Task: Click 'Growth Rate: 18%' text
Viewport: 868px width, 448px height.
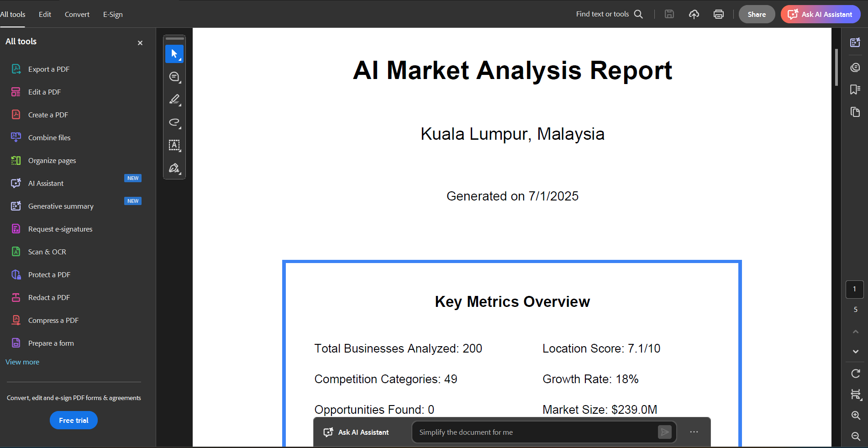Action: point(590,379)
